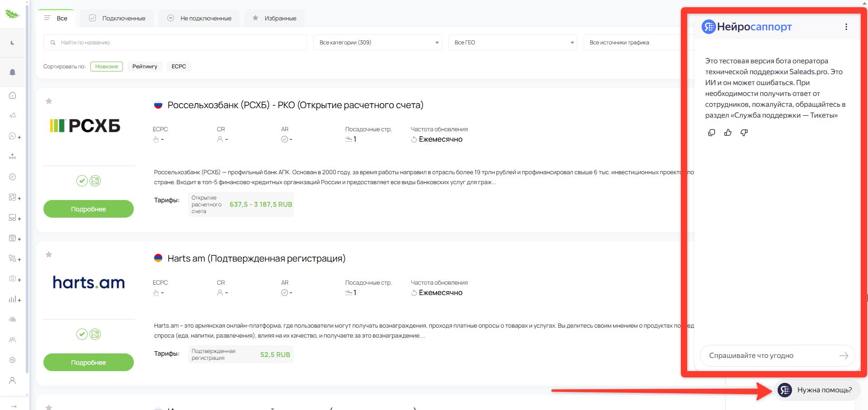Click green checkmark icon under harts.am logo
868x410 pixels.
click(x=82, y=334)
